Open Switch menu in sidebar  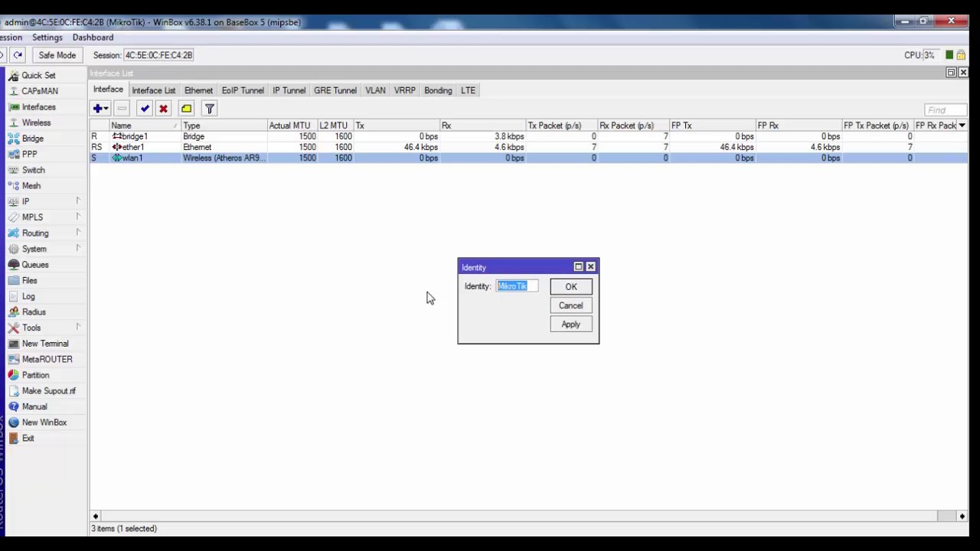[34, 170]
